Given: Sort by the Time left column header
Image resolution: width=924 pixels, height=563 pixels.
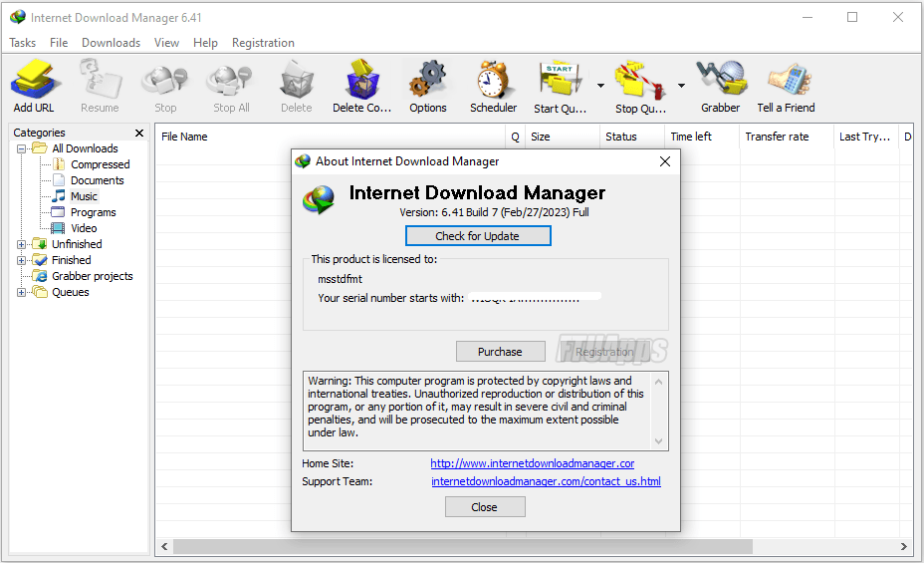Looking at the screenshot, I should [x=701, y=137].
